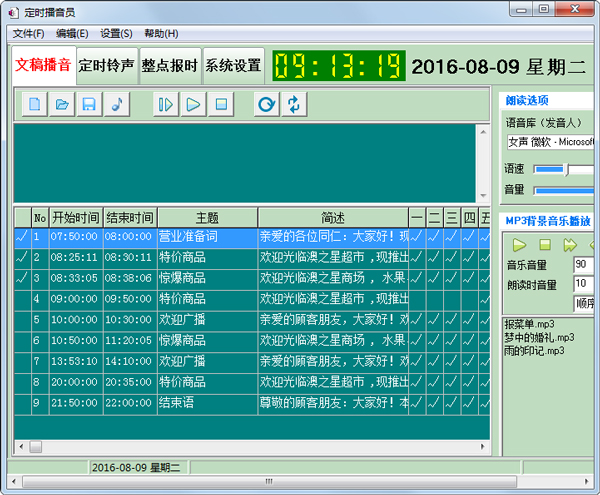This screenshot has width=600, height=495.
Task: Click the two-arrow loop icon
Action: click(294, 104)
